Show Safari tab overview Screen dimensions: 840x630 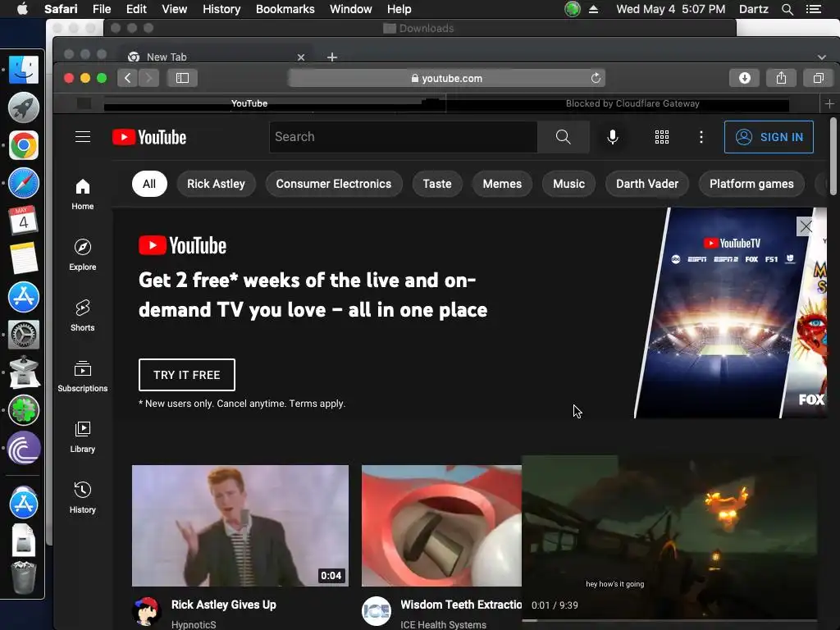point(818,78)
